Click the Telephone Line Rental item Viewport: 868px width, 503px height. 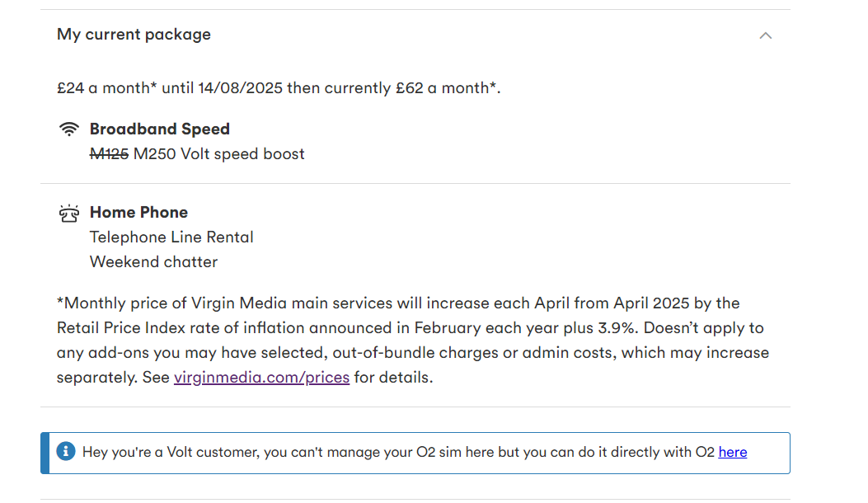click(171, 237)
